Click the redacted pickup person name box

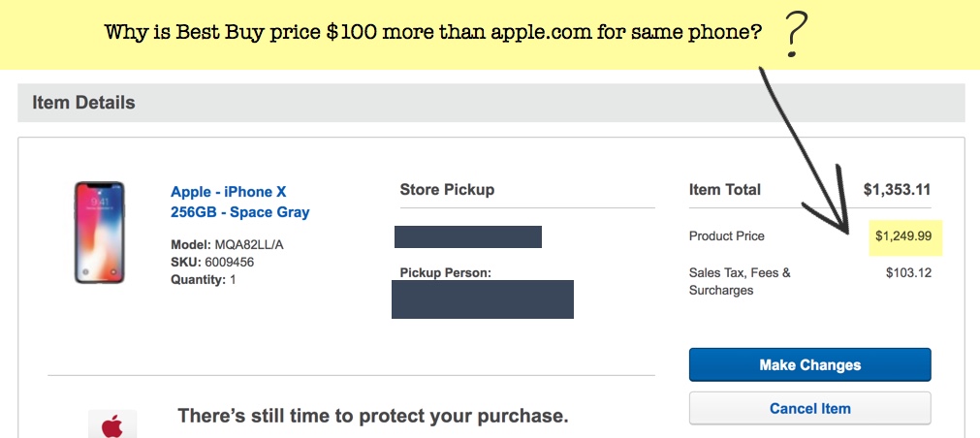(482, 299)
